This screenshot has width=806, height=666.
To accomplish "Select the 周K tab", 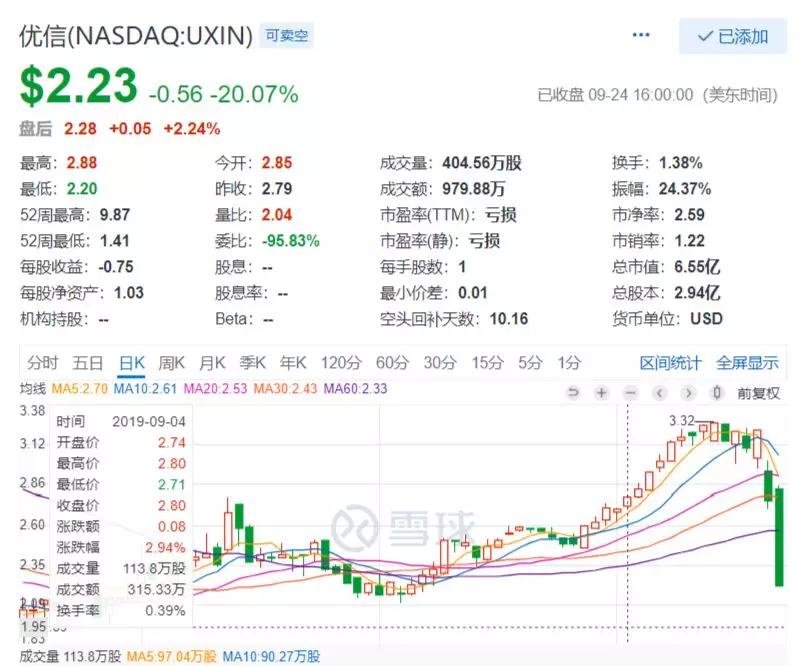I will (x=171, y=363).
